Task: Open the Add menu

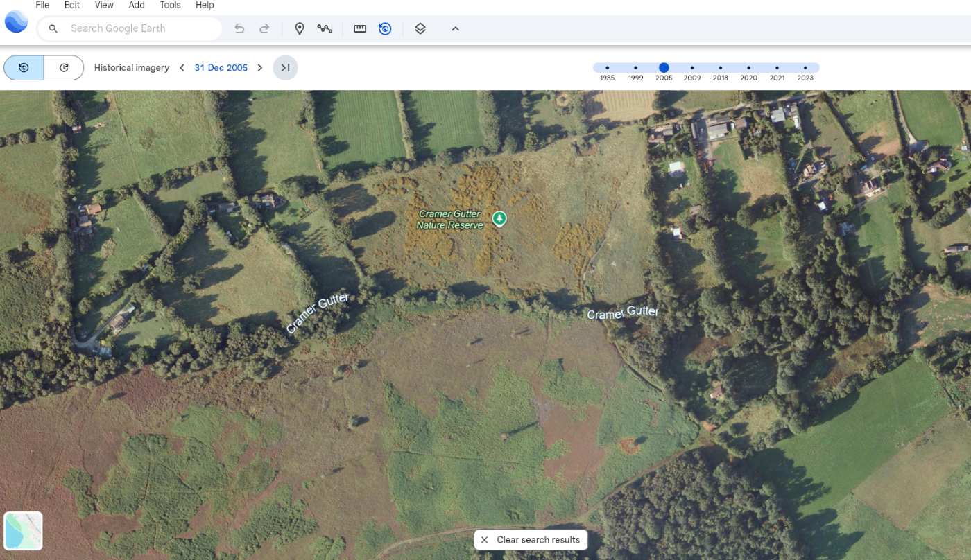Action: (137, 5)
